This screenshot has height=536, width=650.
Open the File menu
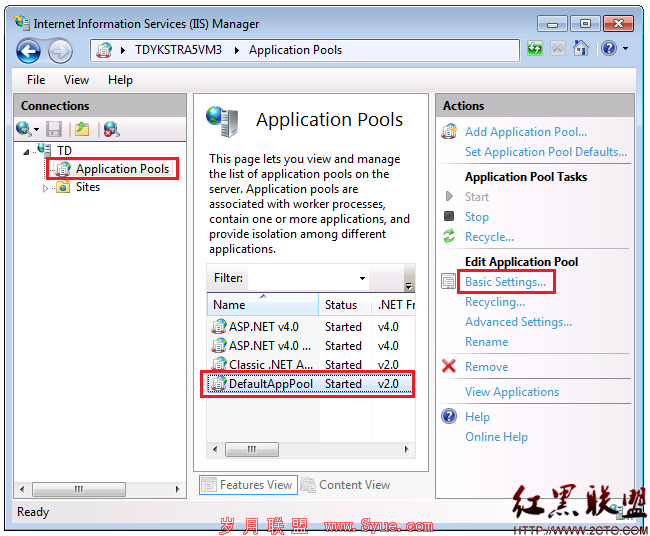36,80
